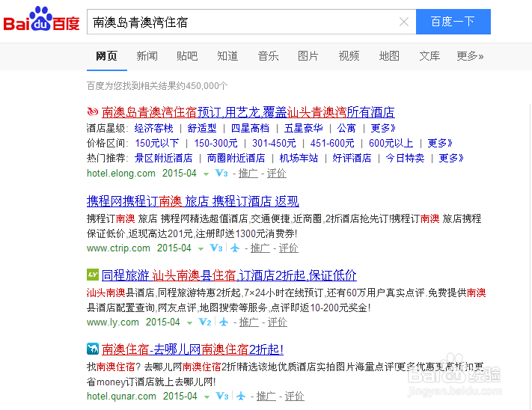Click the V3 badge on the elong result
Viewport: 532px width, 410px height.
point(221,174)
